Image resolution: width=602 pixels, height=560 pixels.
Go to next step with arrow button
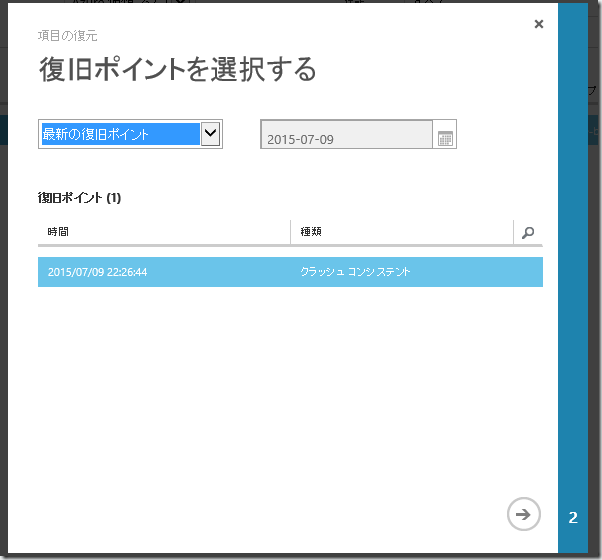[524, 514]
